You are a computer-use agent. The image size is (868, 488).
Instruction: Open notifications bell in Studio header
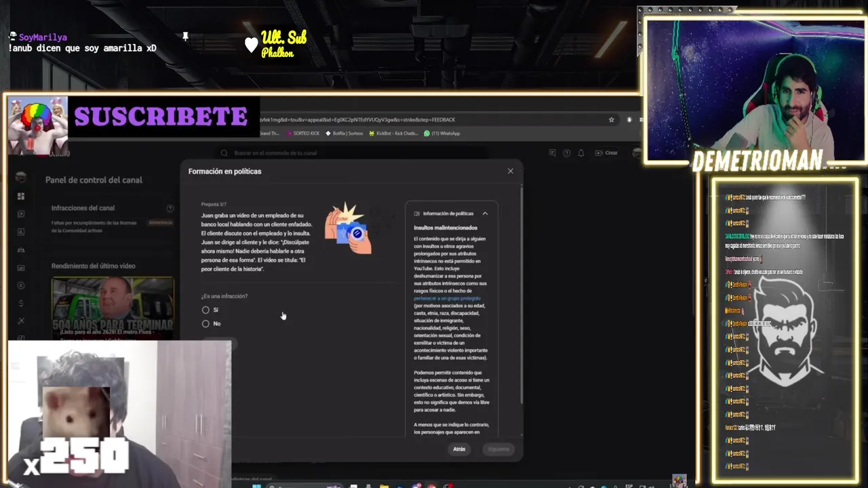(x=581, y=153)
